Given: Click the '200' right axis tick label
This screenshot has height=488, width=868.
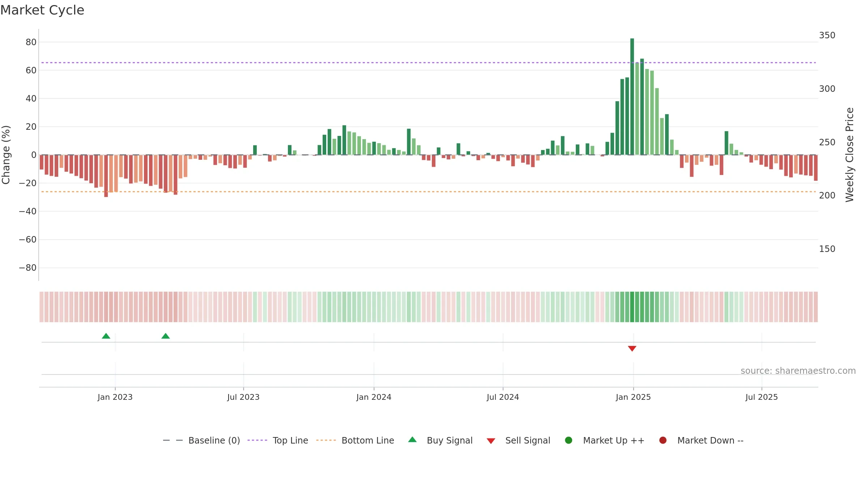Looking at the screenshot, I should (827, 196).
